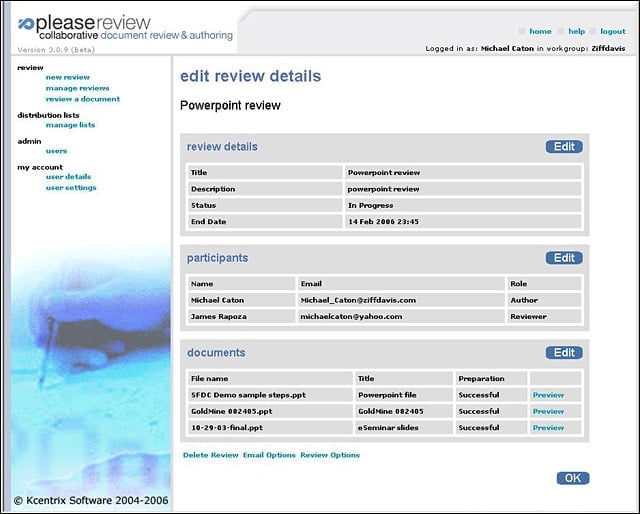640x514 pixels.
Task: Select michaelcaton@yahoo.com email cell
Action: 401,316
